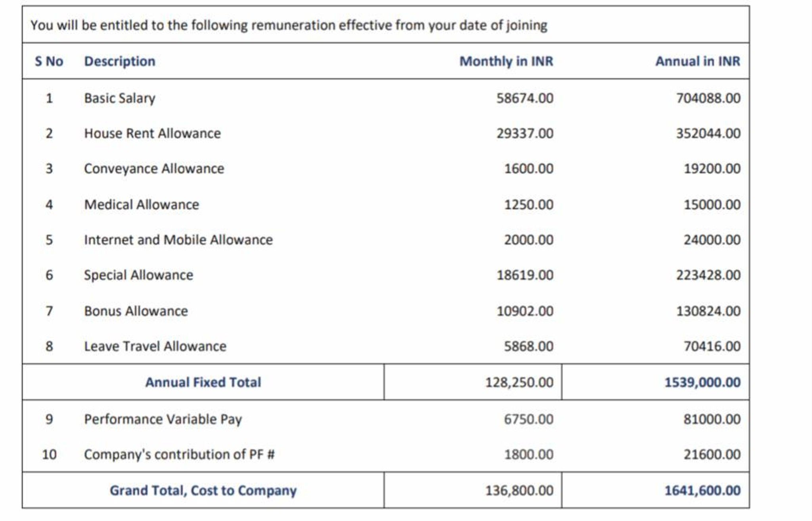
Task: Select House Rent Allowance monthly amount 29337.00
Action: 525,133
